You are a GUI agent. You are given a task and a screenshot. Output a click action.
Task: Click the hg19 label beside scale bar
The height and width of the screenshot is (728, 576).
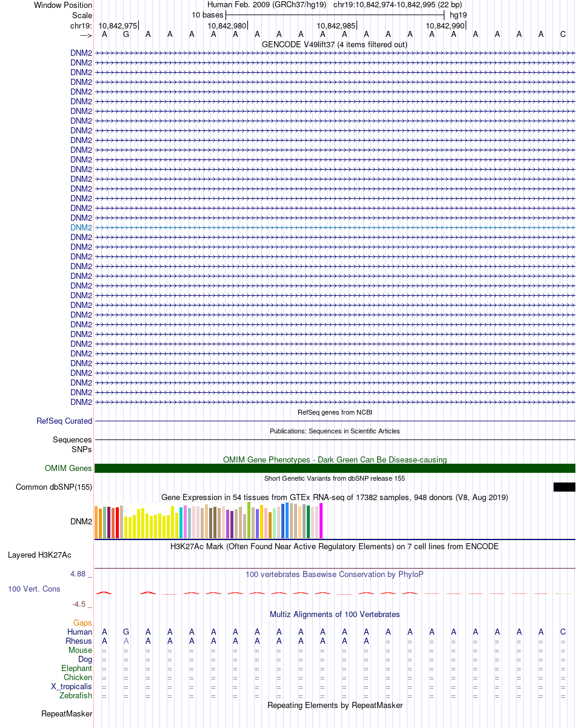click(x=458, y=15)
